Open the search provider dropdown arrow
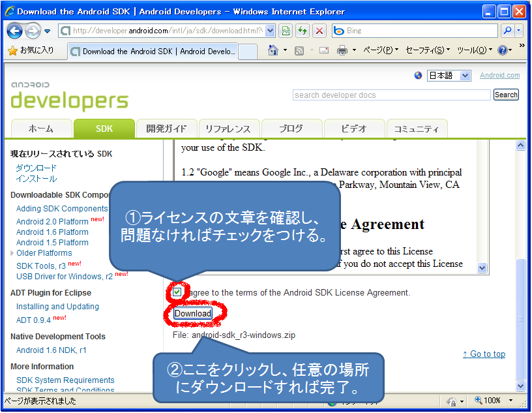Screen dimensions: 532x413 pos(519,31)
